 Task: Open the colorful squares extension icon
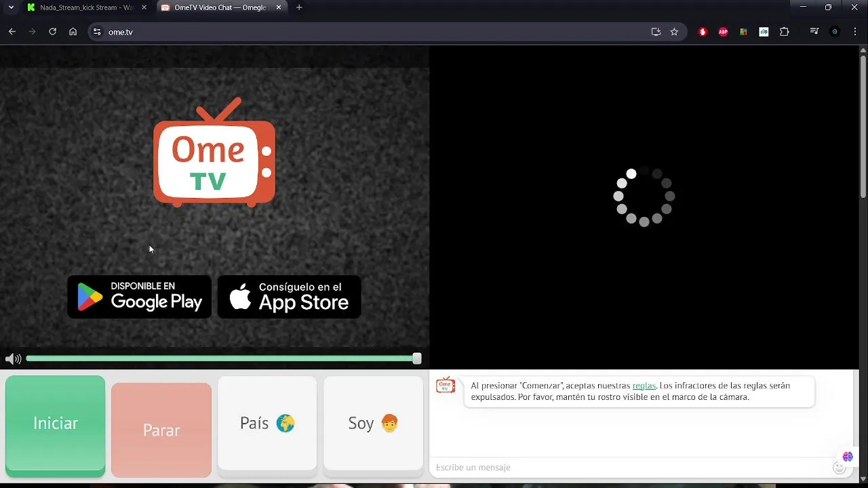[743, 32]
